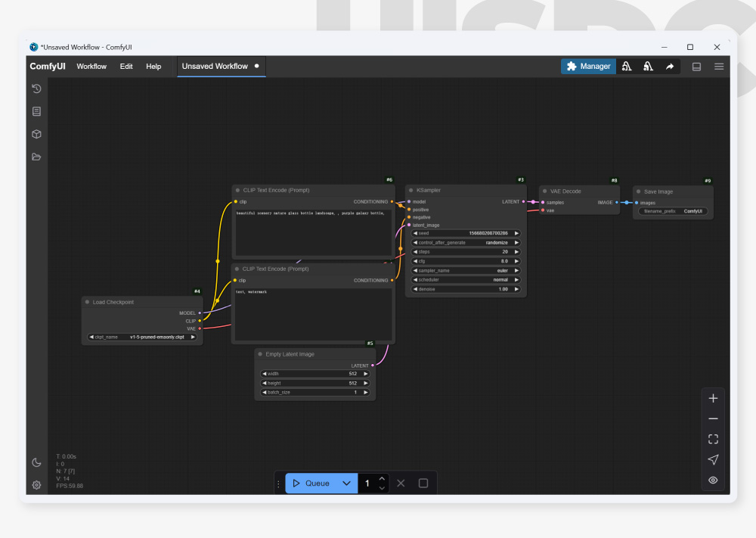Click the VAE Decode IMAGE output dot
Viewport: 756px width, 538px height.
click(x=617, y=203)
